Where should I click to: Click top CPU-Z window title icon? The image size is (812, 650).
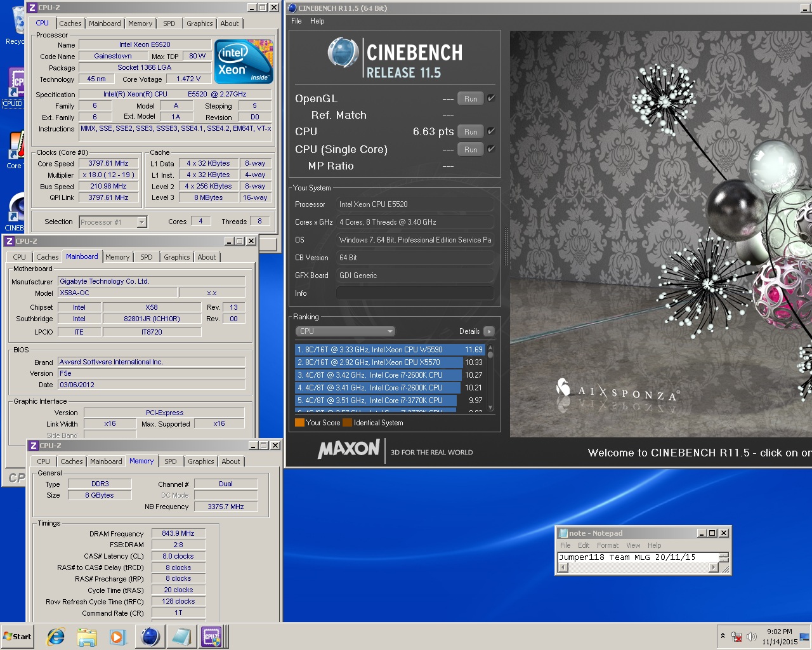click(32, 8)
